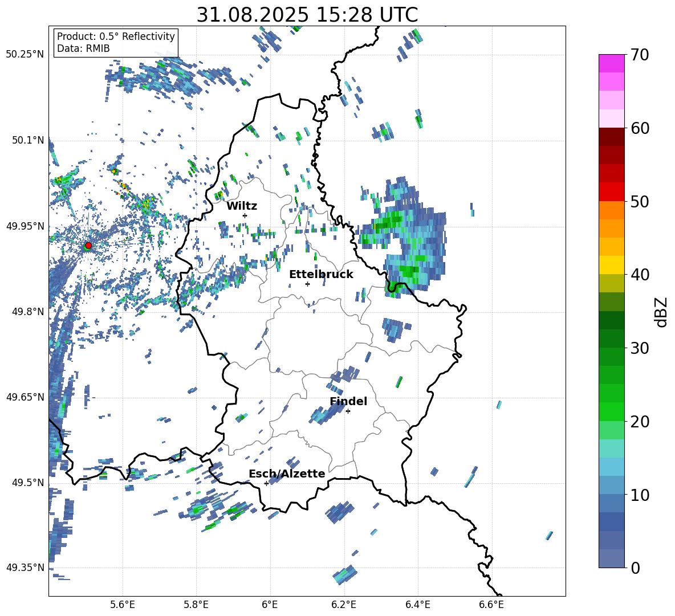The height and width of the screenshot is (616, 675).
Task: Click the 49.95°N latitude label
Action: (x=25, y=226)
